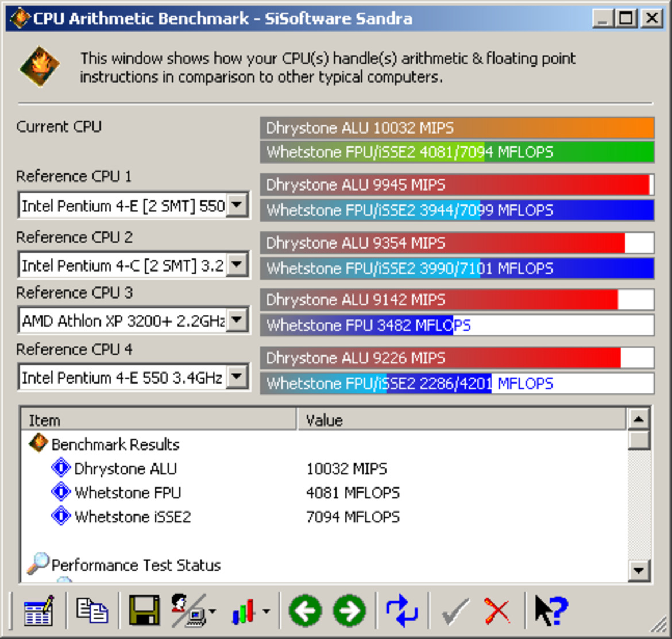Open the options table-edit toolbar icon
This screenshot has width=672, height=639.
39,611
